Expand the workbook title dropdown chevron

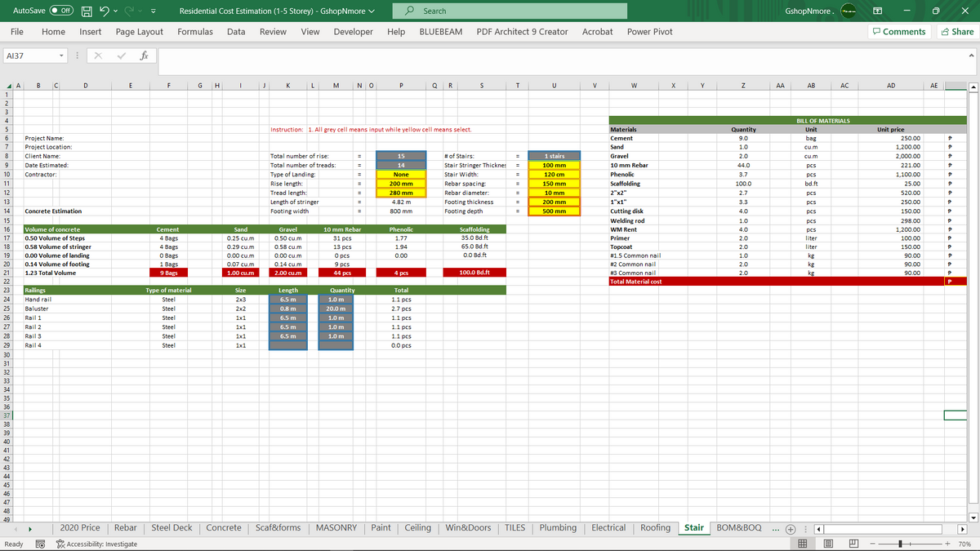pyautogui.click(x=372, y=11)
